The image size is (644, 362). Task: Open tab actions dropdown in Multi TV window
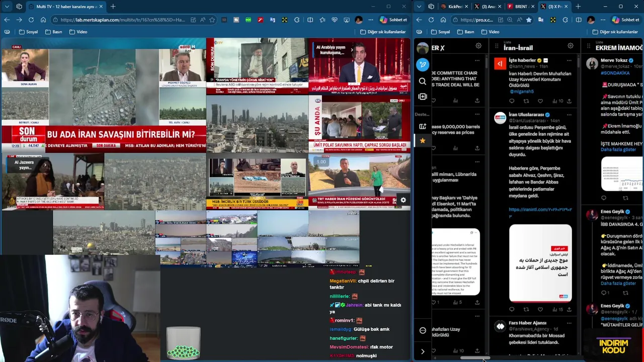[x=7, y=7]
